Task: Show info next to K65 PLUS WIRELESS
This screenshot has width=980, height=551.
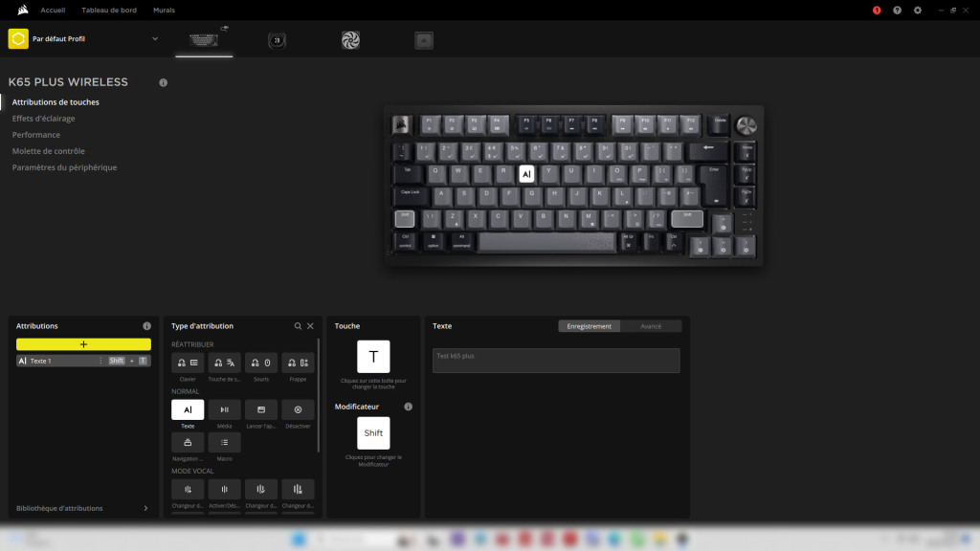Action: pos(163,82)
